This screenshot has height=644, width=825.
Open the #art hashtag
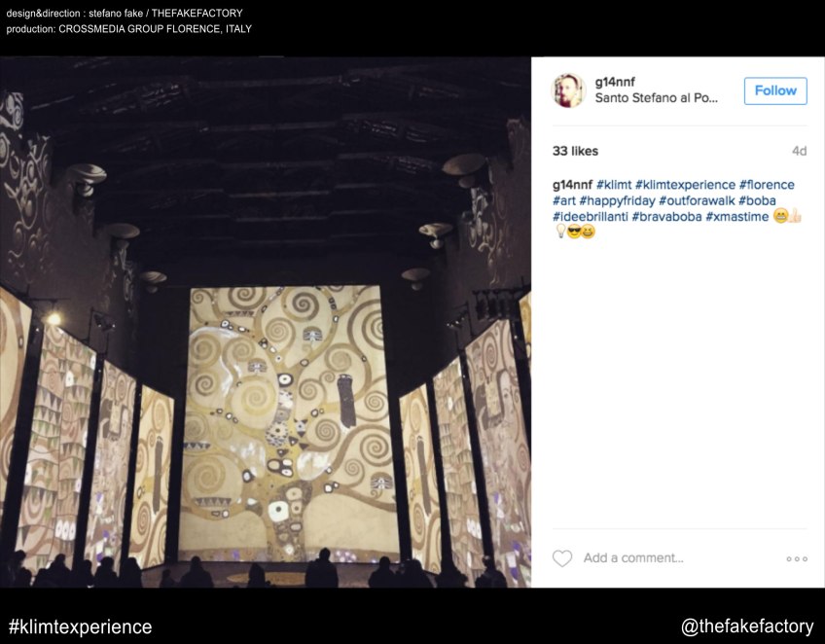click(x=564, y=200)
